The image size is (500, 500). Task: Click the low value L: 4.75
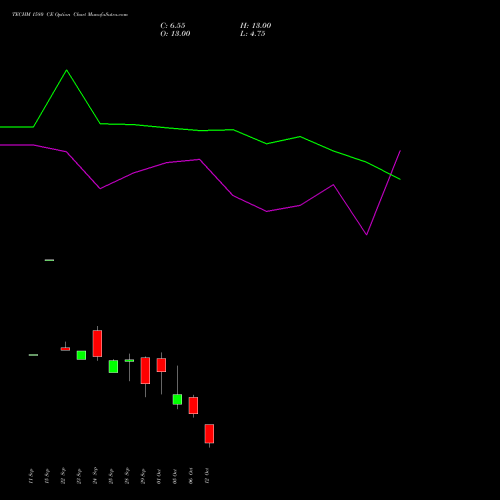[x=252, y=34]
